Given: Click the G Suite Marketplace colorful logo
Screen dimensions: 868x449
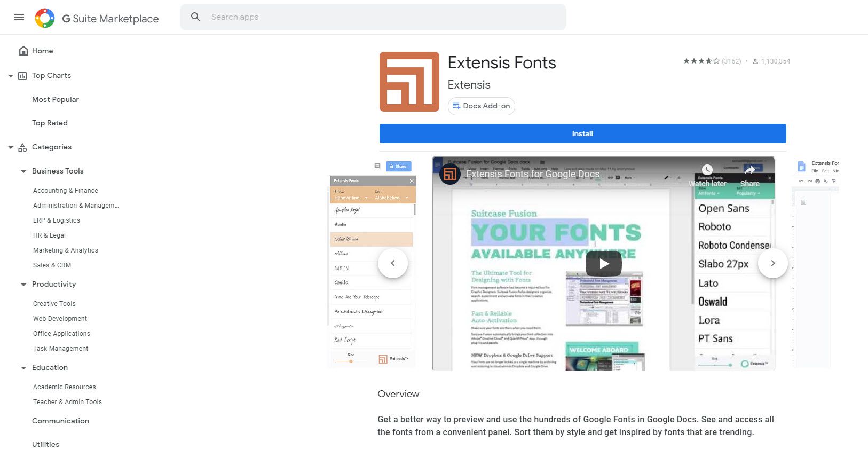Looking at the screenshot, I should coord(45,18).
